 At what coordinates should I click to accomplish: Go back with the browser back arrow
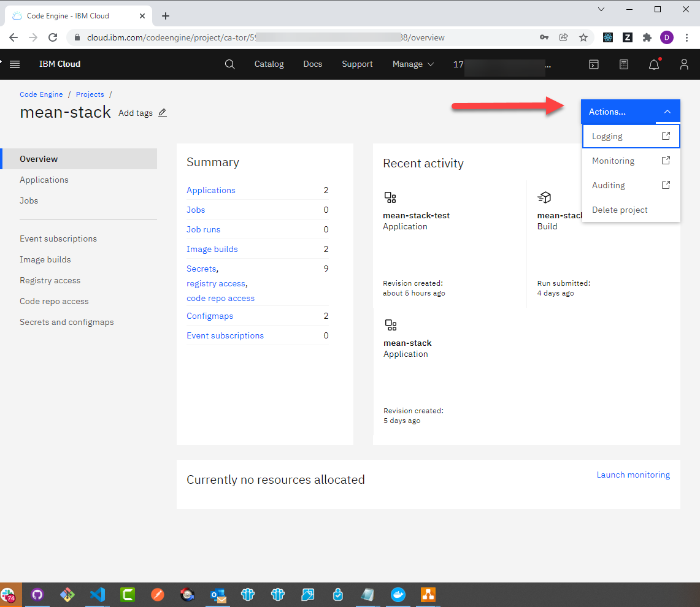pyautogui.click(x=13, y=37)
